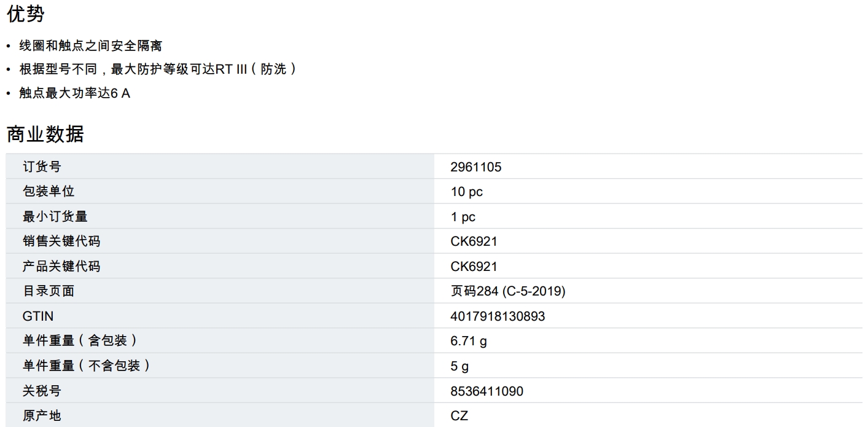
Task: Click the 产品关键代码 row label
Action: (61, 267)
